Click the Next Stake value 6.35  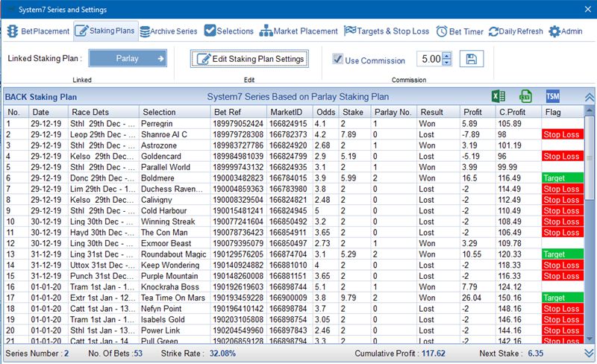coord(535,354)
